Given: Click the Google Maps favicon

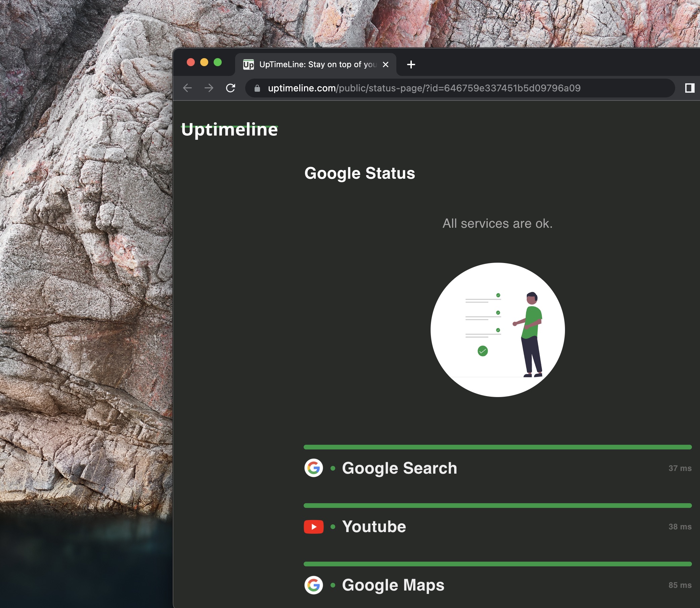Looking at the screenshot, I should [314, 585].
